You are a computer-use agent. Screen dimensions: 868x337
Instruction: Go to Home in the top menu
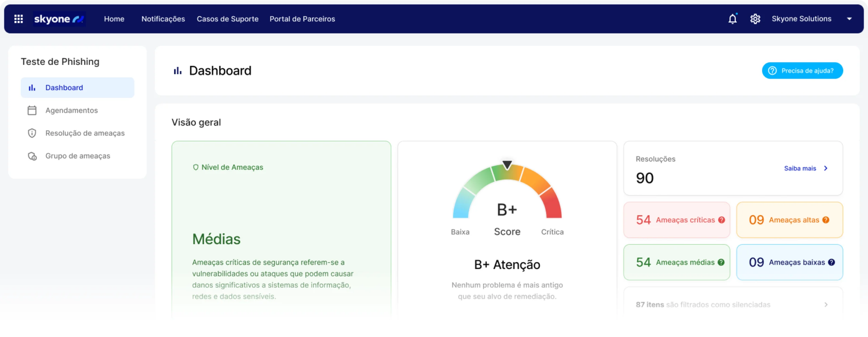pos(114,19)
